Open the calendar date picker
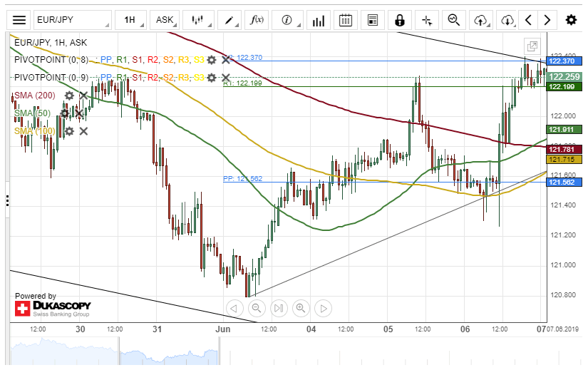588x370 pixels. point(346,20)
